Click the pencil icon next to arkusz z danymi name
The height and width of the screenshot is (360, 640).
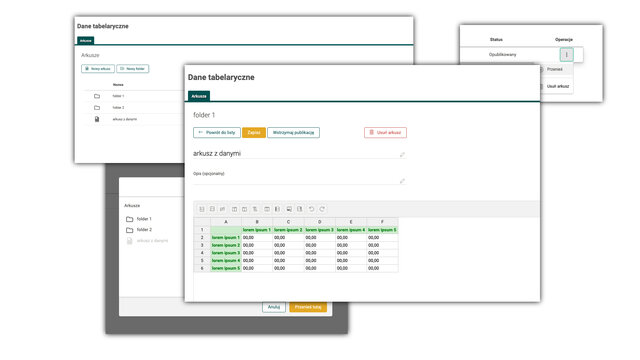click(x=402, y=154)
